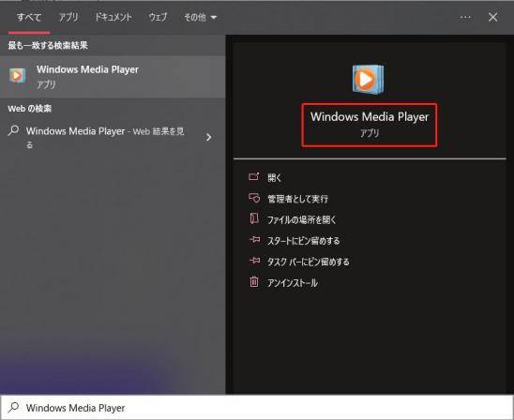This screenshot has width=514, height=420.
Task: Click the Web の検索 heading
Action: tap(29, 109)
